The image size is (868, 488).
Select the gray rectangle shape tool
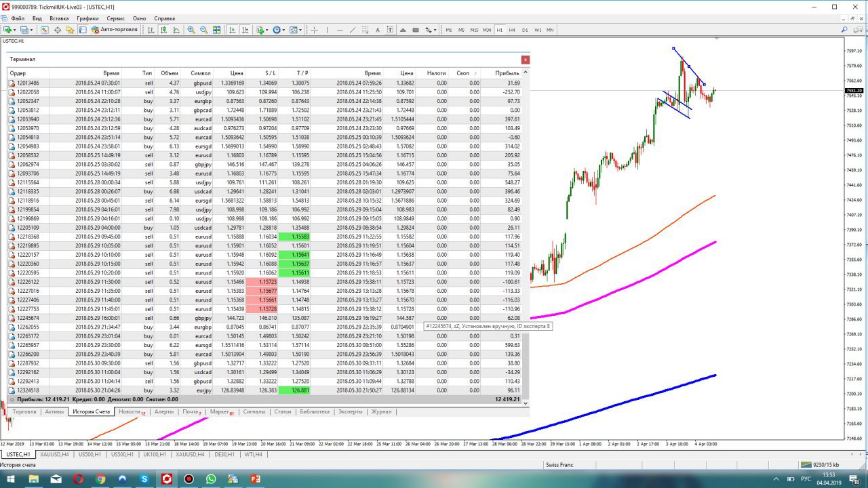(416, 30)
